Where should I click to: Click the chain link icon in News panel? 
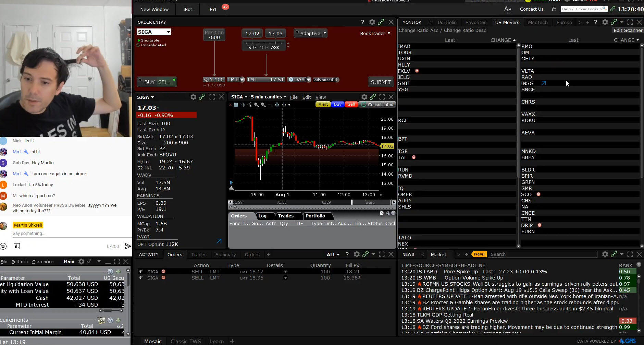614,254
